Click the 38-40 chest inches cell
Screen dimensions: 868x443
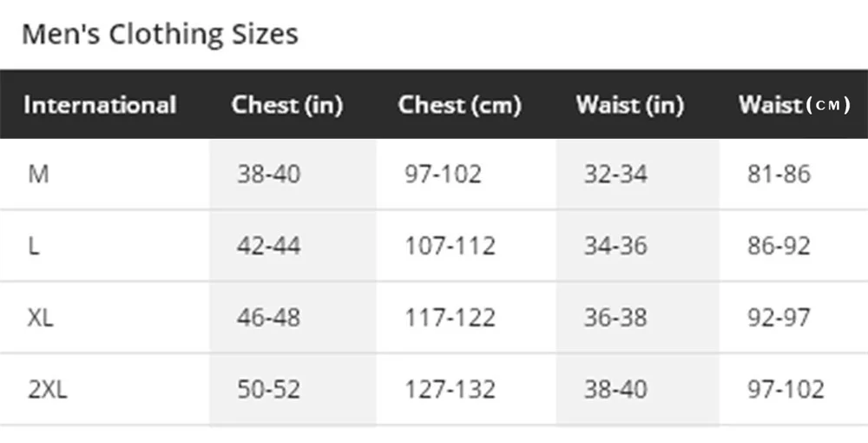(x=268, y=174)
